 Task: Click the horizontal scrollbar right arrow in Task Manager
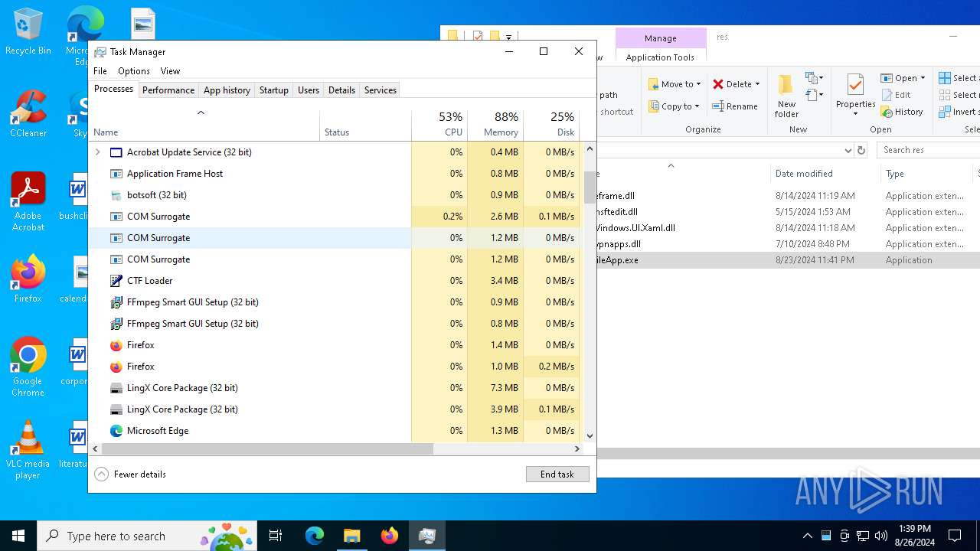pos(577,449)
